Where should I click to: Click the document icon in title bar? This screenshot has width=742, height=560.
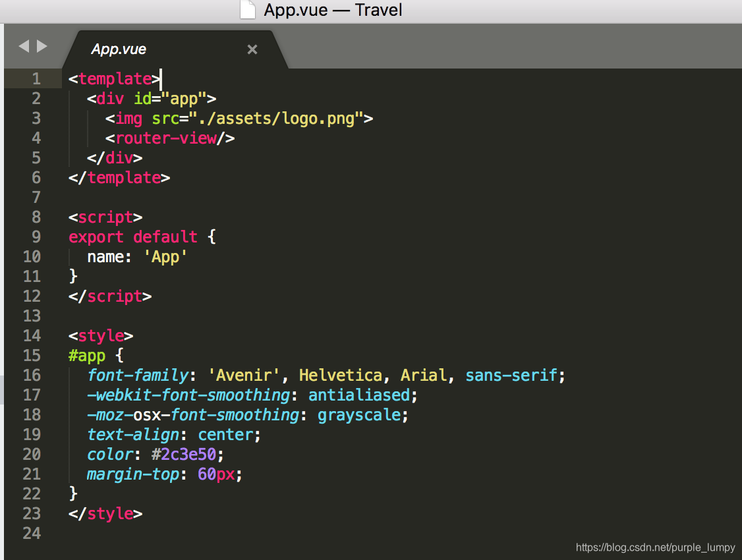[x=248, y=9]
